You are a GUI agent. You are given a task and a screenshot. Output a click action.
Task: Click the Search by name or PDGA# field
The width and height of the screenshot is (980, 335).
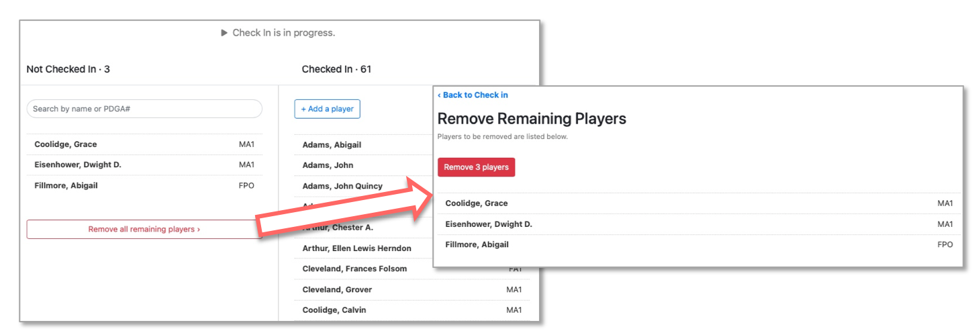[x=144, y=109]
